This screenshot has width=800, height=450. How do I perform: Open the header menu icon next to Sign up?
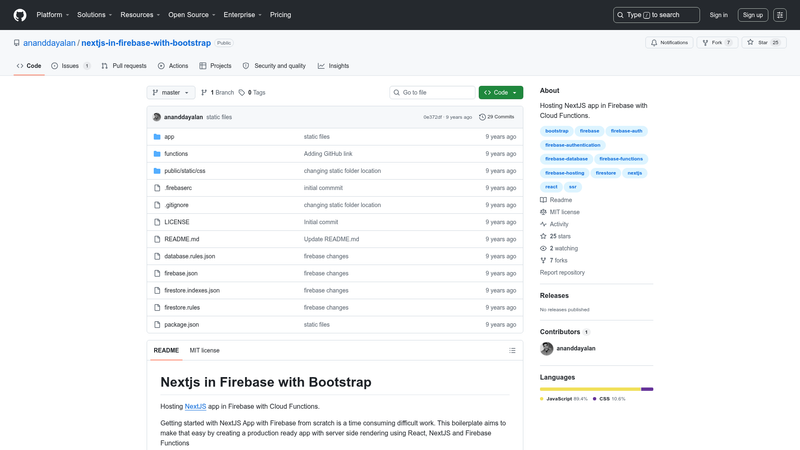click(780, 15)
